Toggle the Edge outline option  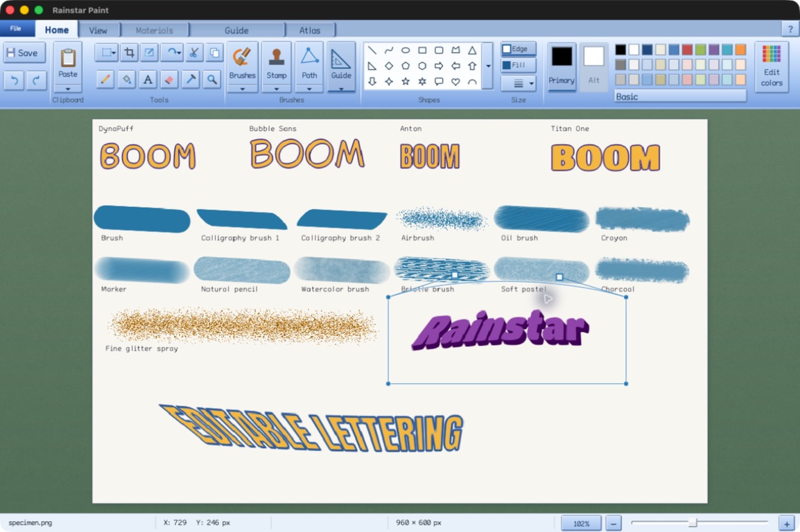tap(519, 49)
